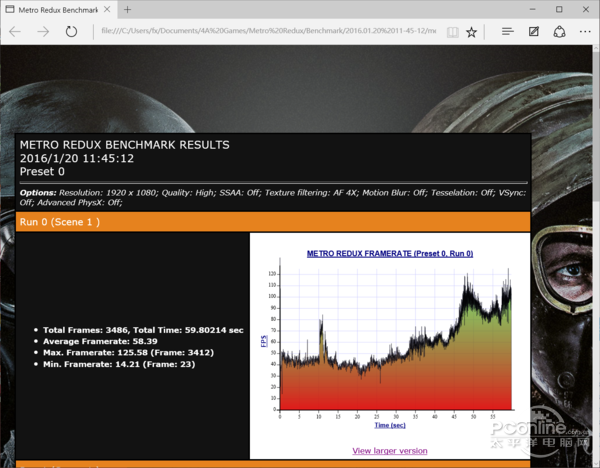Image resolution: width=600 pixels, height=468 pixels.
Task: Select the Min. Framerate: 14.21 line
Action: pos(119,364)
